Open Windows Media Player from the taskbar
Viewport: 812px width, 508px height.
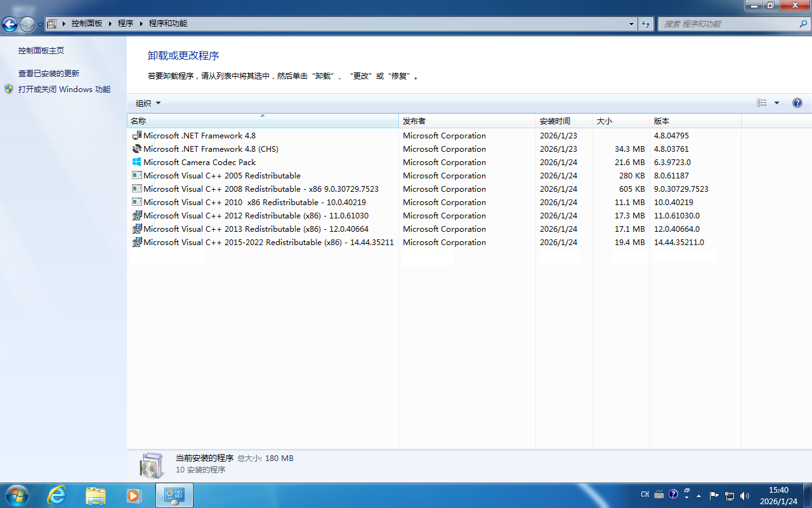(134, 495)
